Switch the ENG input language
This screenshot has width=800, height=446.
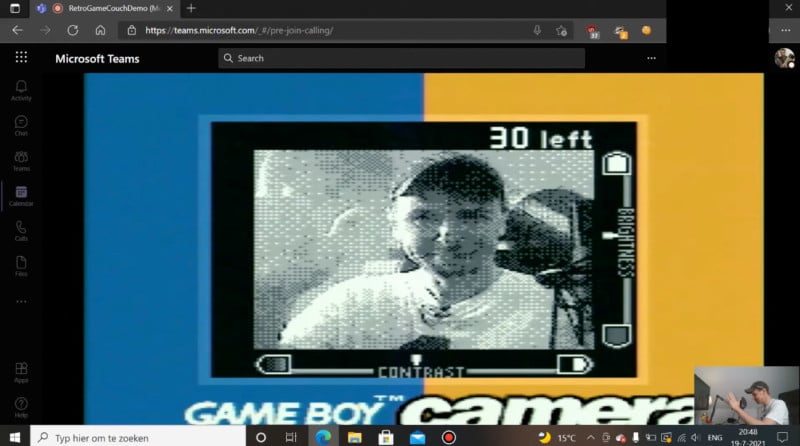(715, 437)
